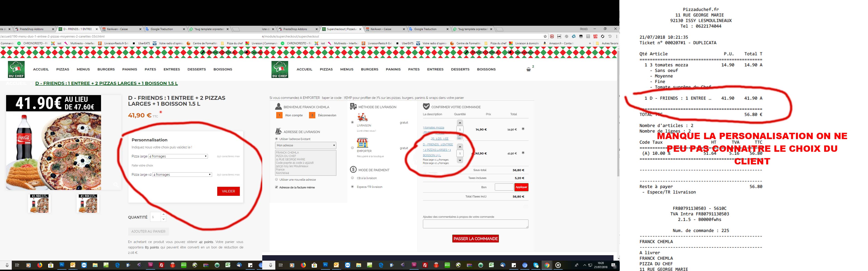Expand the Mon adresse dropdown

[x=305, y=145]
